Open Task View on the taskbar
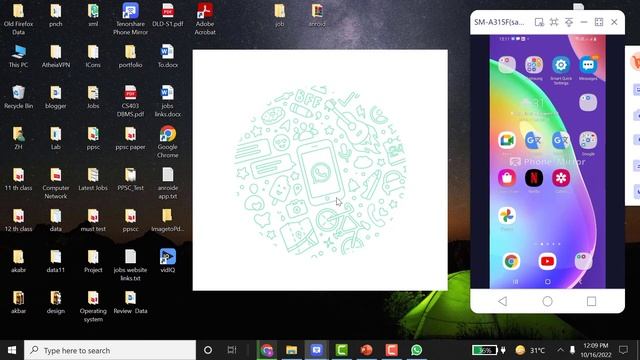640x360 pixels. 232,350
